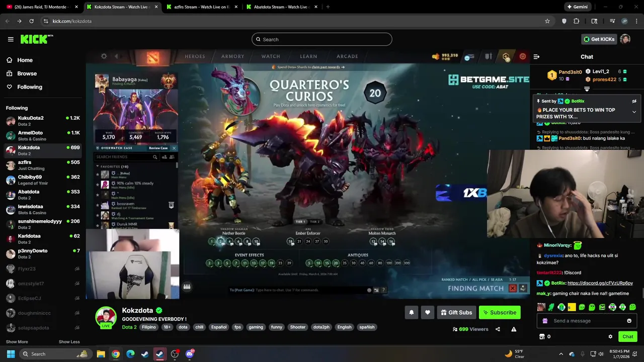Screen dimensions: 644x362
Task: Report stream using warning triangle icon
Action: click(514, 329)
